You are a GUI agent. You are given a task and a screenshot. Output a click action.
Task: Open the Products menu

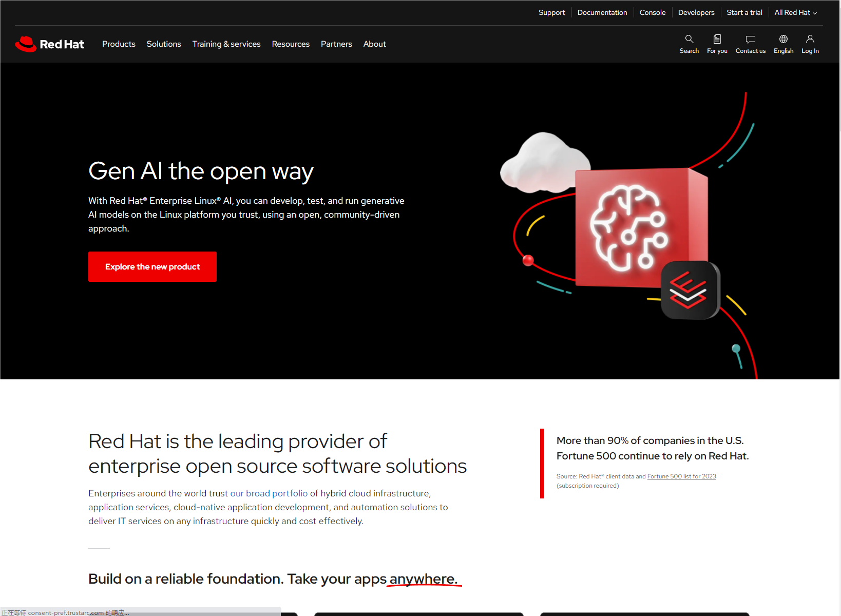(x=119, y=44)
